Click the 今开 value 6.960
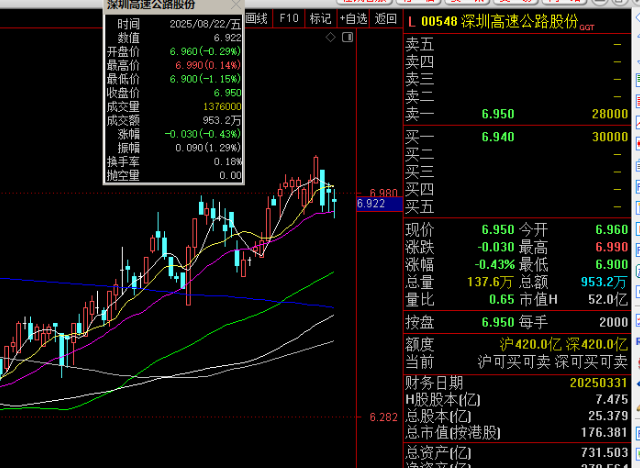This screenshot has width=640, height=468. pos(611,230)
